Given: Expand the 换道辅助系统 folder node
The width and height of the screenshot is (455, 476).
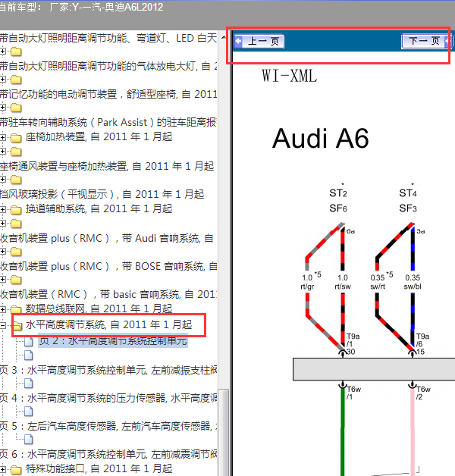Looking at the screenshot, I should pos(3,209).
